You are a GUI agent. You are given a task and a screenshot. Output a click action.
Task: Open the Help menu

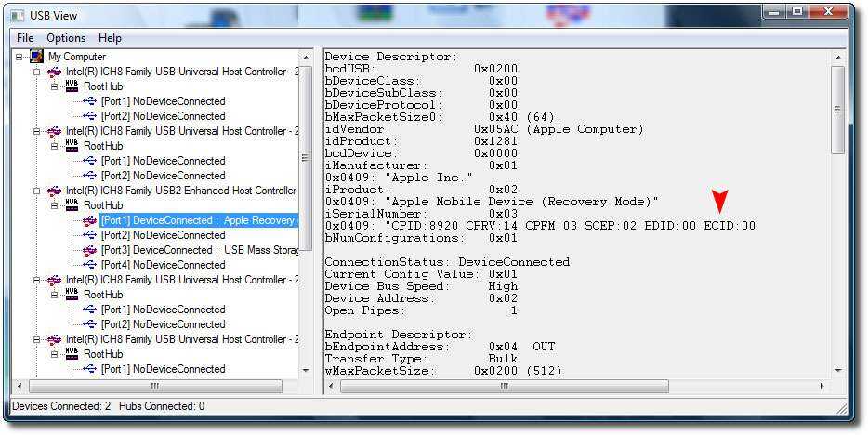tap(110, 38)
